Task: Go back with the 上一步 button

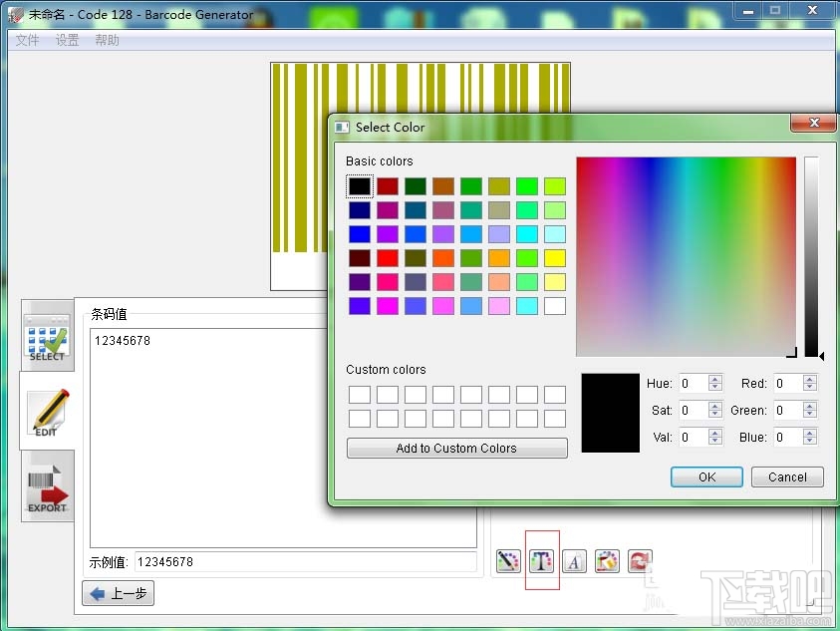Action: tap(119, 594)
